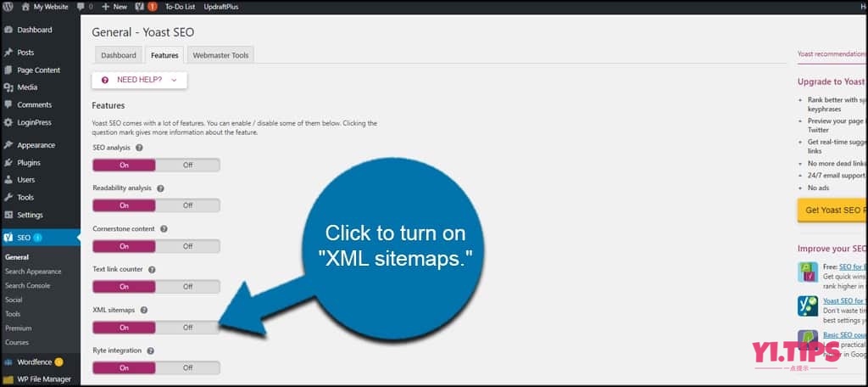Turn SEO analysis Off
This screenshot has width=868, height=387.
[187, 165]
